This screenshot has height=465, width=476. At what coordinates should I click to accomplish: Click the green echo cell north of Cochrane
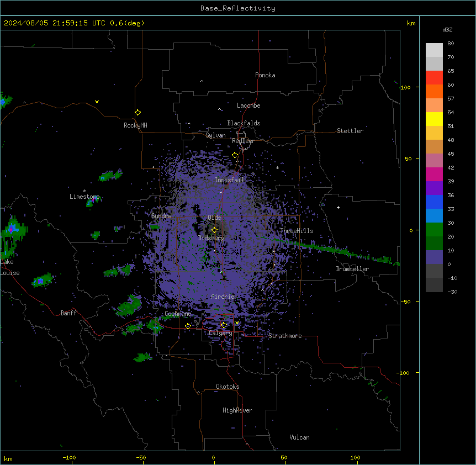point(129,305)
